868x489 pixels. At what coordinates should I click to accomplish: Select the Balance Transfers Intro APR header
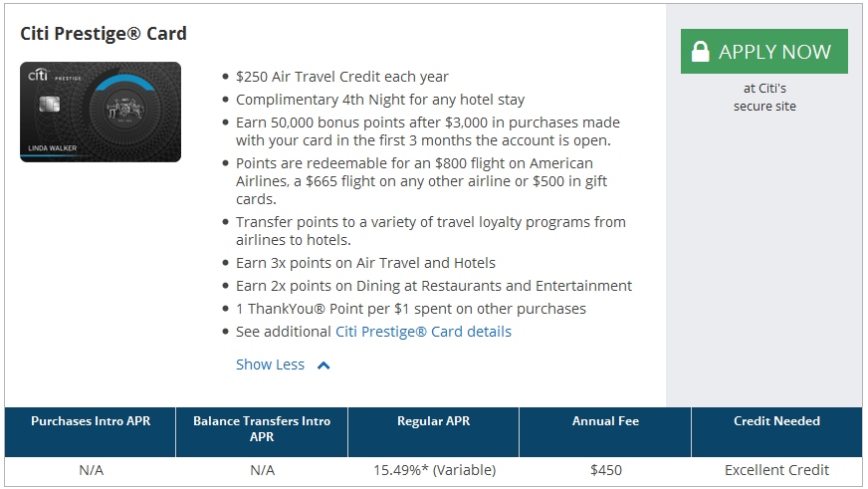click(x=262, y=429)
